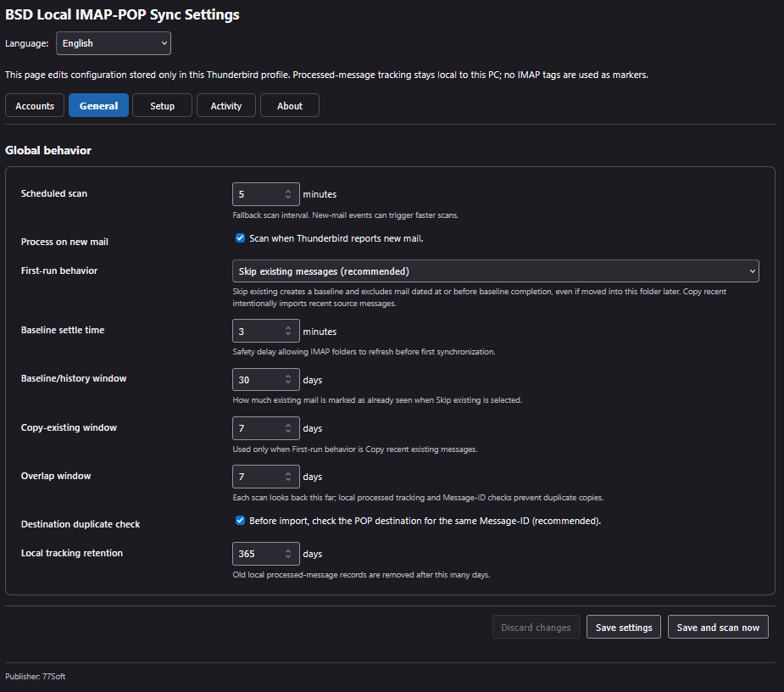Focus the Baseline/history window days field
The image size is (784, 692).
coord(266,380)
